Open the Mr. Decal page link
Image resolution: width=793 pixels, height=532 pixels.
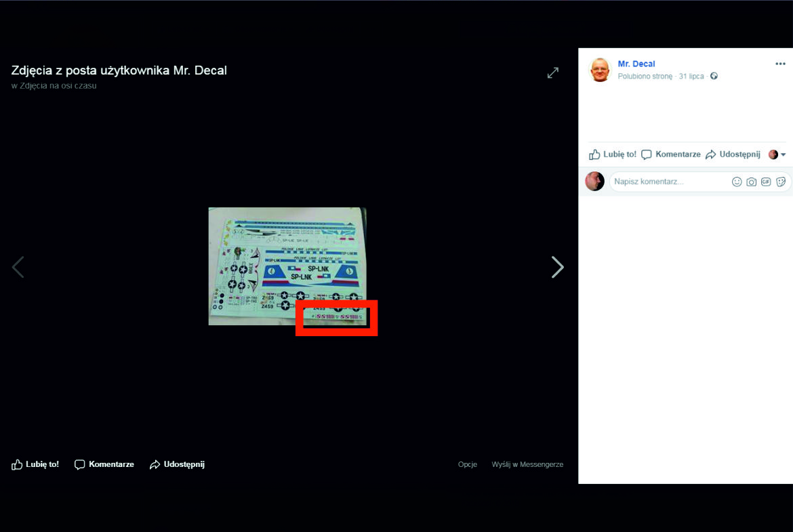[x=636, y=64]
